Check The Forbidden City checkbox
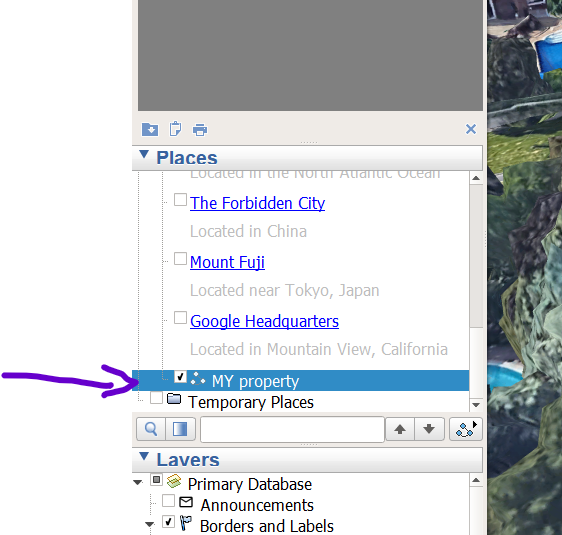Viewport: 562px width, 535px height. tap(180, 200)
